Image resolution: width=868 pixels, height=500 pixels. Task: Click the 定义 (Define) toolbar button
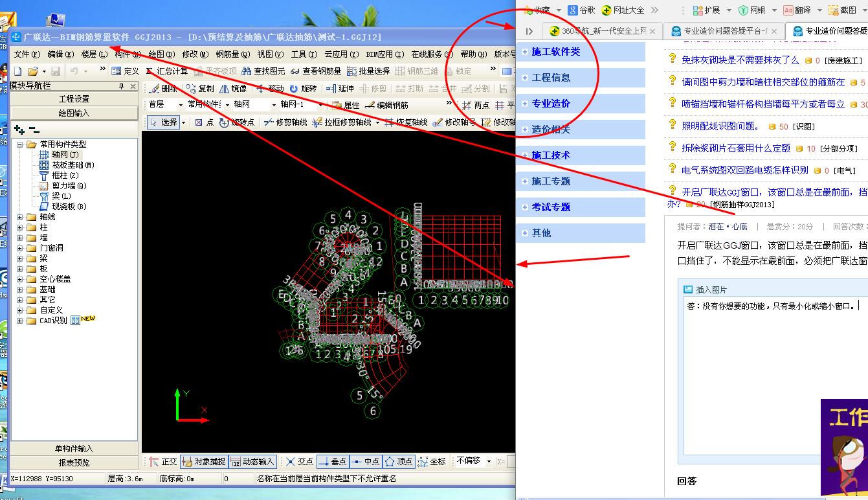pos(126,71)
